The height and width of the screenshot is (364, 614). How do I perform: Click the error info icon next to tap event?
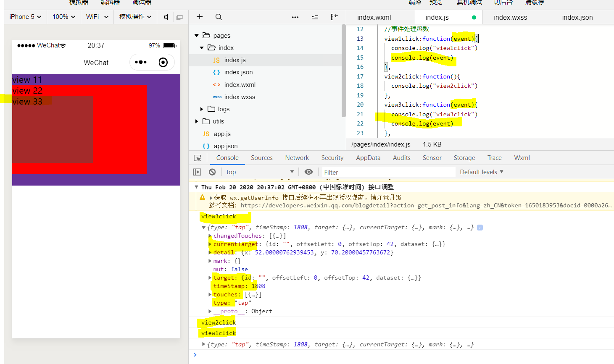(x=480, y=227)
